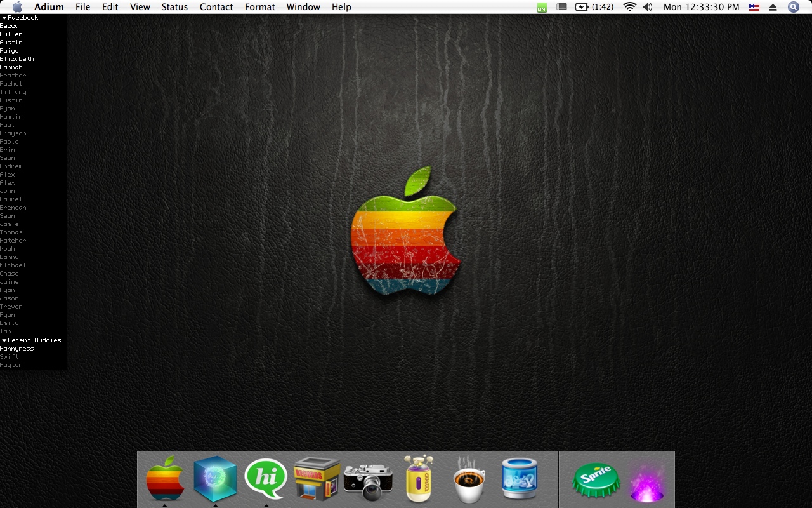The width and height of the screenshot is (812, 508).
Task: Click the volume speaker icon
Action: (x=647, y=7)
